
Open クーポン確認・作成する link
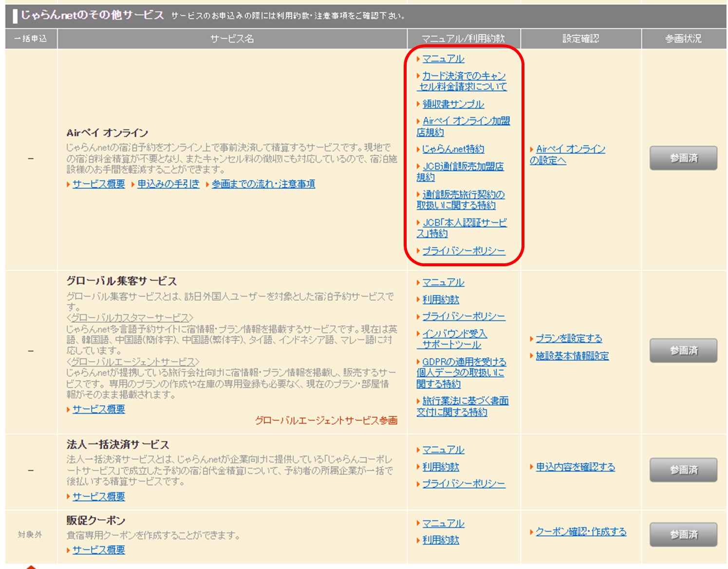(581, 532)
